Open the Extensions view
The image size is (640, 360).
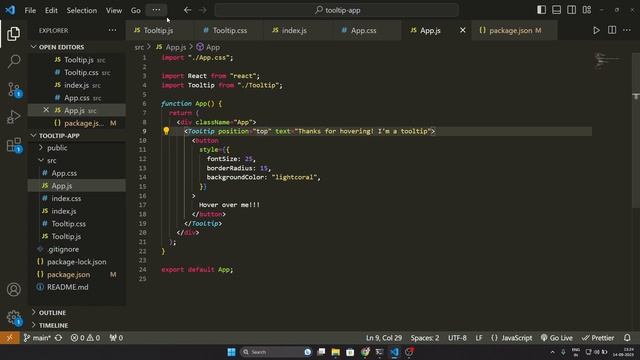[x=14, y=145]
